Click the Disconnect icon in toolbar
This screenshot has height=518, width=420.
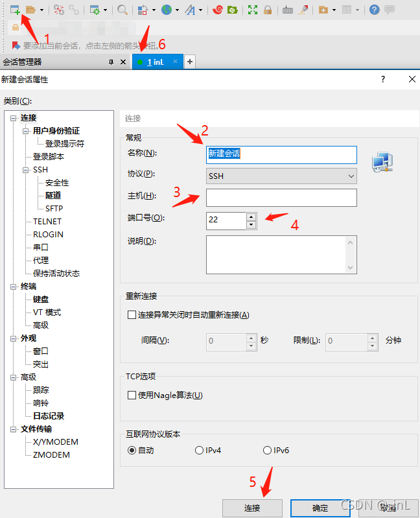tap(59, 10)
